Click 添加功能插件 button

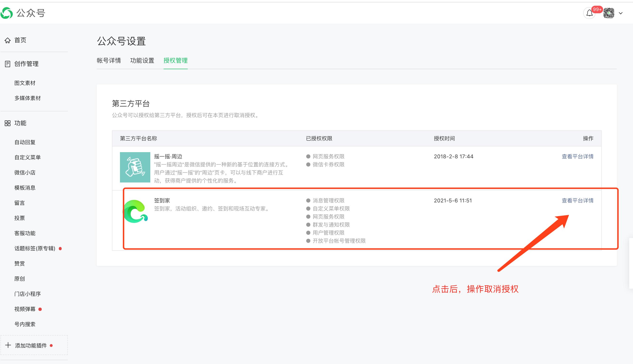coord(34,345)
